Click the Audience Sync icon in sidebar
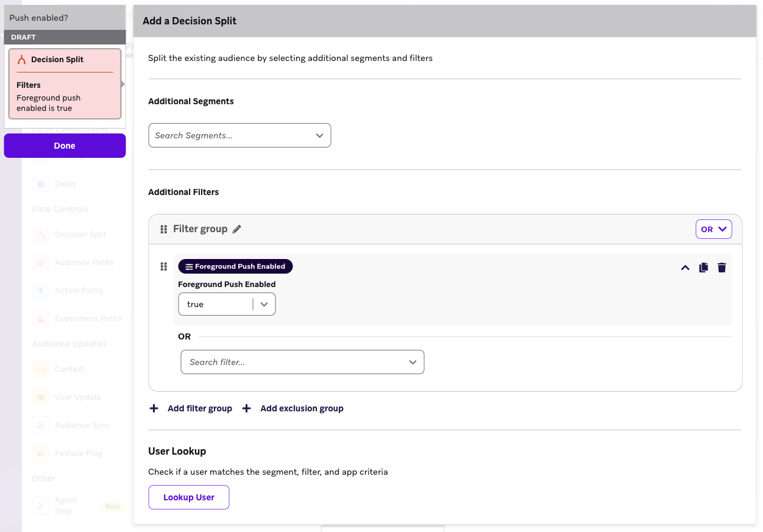The height and width of the screenshot is (532, 763). click(41, 425)
